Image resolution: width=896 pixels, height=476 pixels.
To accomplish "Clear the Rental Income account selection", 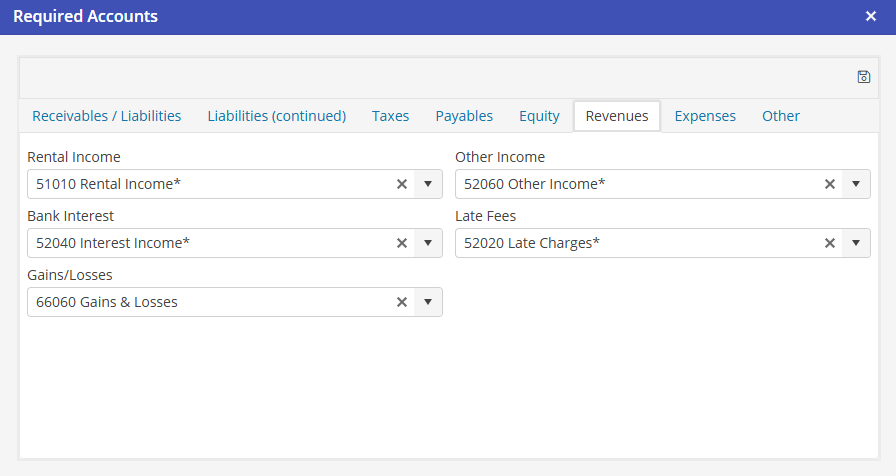I will pos(402,184).
